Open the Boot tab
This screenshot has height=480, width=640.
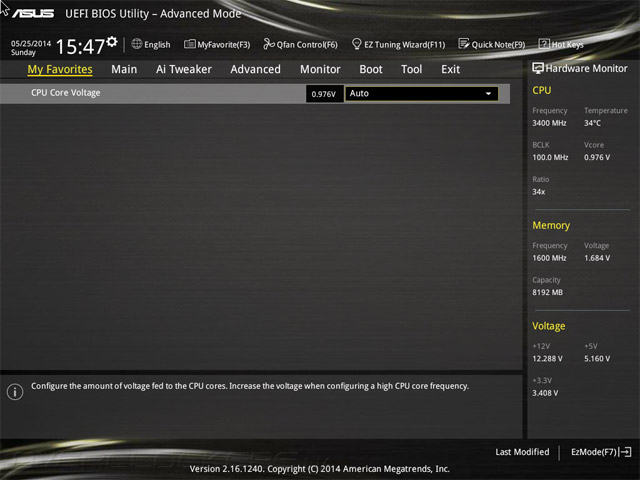(x=371, y=69)
